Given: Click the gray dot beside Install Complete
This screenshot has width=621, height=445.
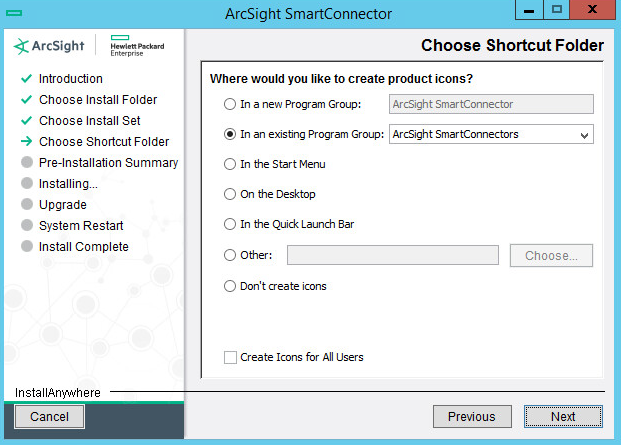Looking at the screenshot, I should pyautogui.click(x=27, y=246).
